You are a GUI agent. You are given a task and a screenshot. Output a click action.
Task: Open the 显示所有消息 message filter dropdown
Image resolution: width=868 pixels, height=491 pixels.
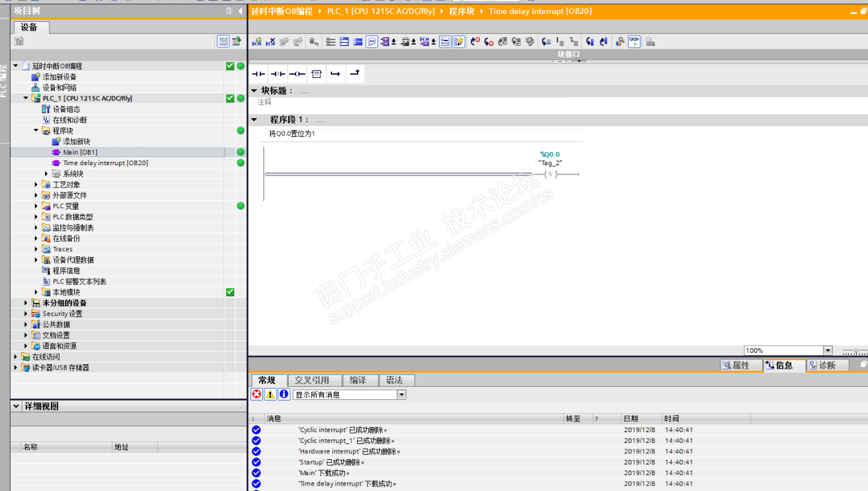[x=401, y=395]
